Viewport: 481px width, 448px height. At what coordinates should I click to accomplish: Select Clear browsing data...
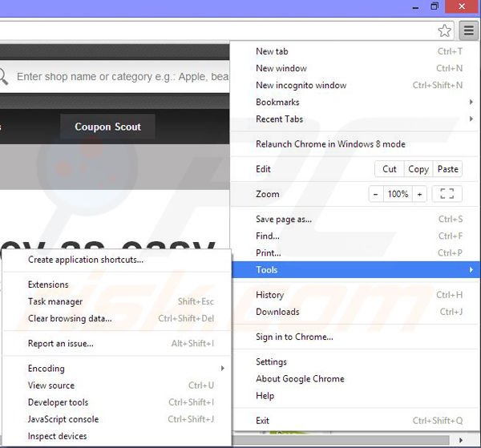click(116, 318)
